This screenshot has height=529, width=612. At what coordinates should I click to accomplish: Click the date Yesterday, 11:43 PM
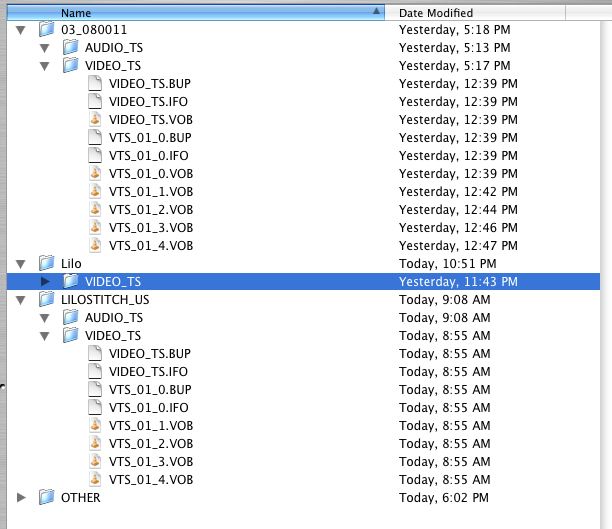tap(458, 282)
